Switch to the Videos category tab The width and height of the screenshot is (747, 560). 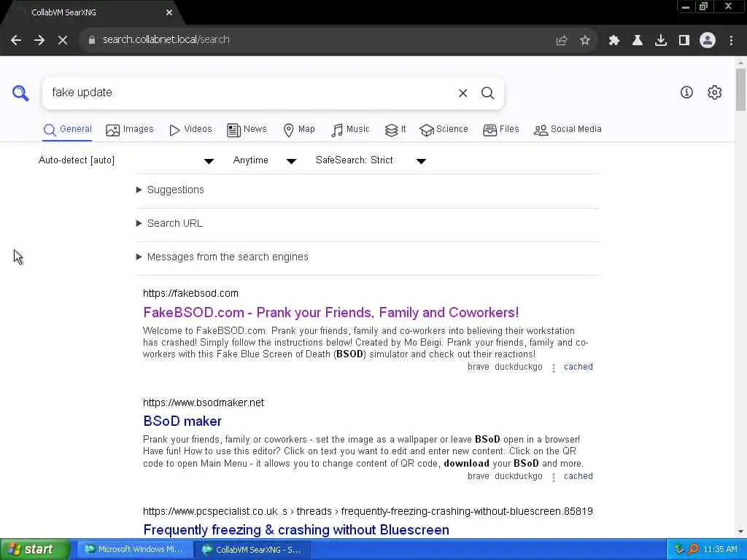(190, 130)
